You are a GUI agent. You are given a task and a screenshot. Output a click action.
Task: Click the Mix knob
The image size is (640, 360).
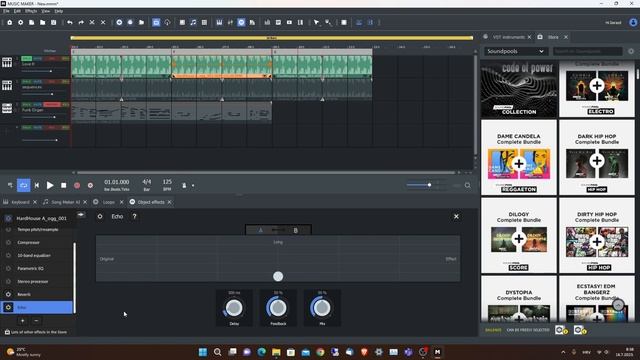point(322,308)
